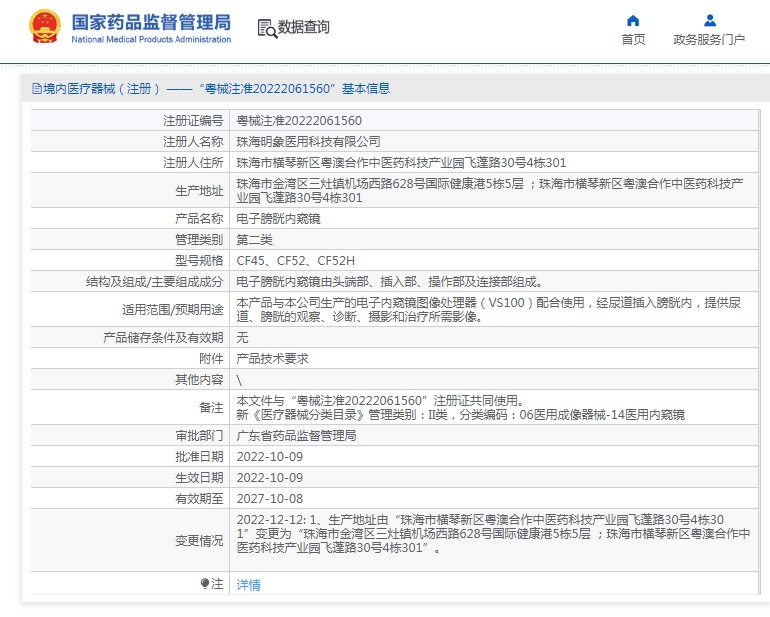Click the 首页 home icon
Screen dimensions: 770x617
633,21
